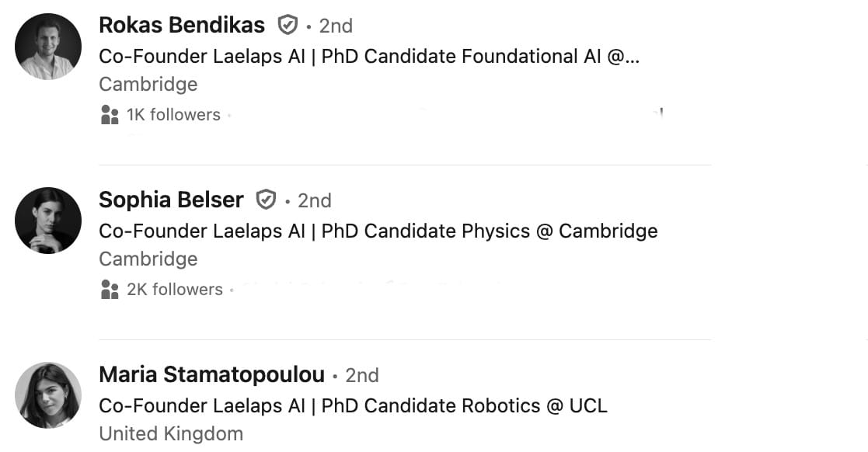Click verification badge next to Sophia Belser
This screenshot has height=452, width=868.
(x=267, y=200)
